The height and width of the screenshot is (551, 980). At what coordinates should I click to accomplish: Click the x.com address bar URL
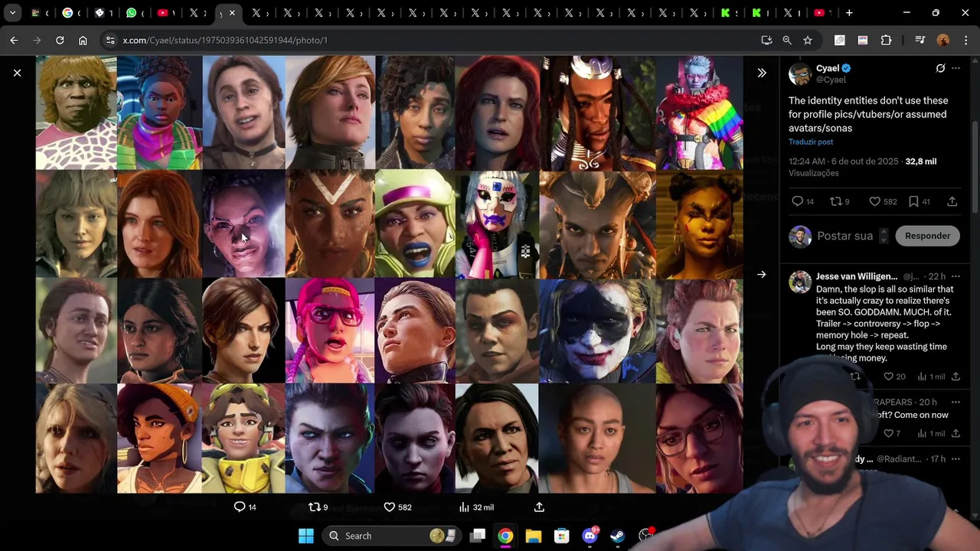coord(225,40)
